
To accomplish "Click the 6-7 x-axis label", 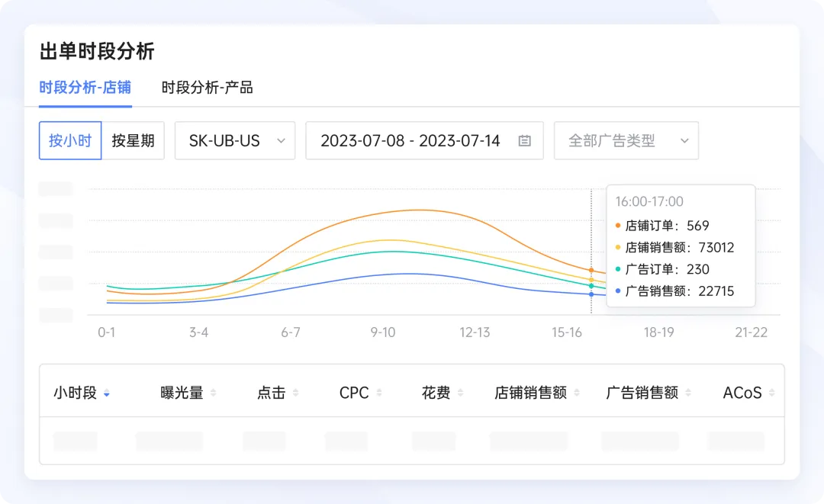I will point(291,332).
